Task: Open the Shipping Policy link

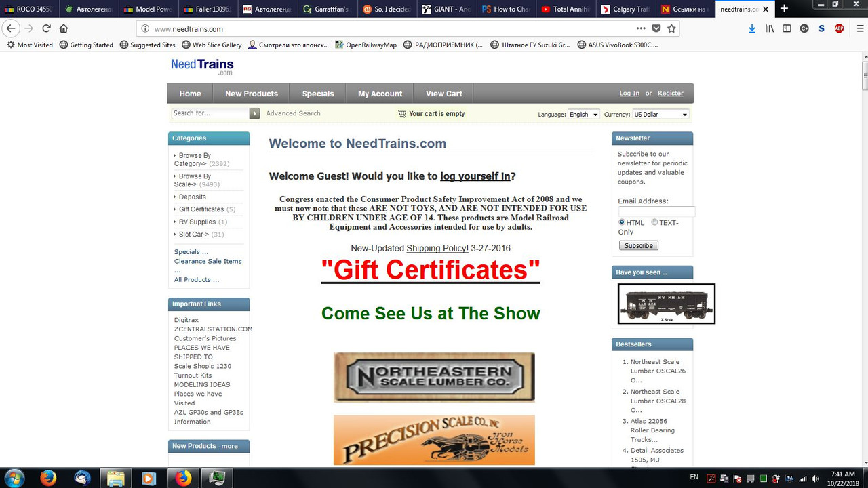Action: point(437,249)
